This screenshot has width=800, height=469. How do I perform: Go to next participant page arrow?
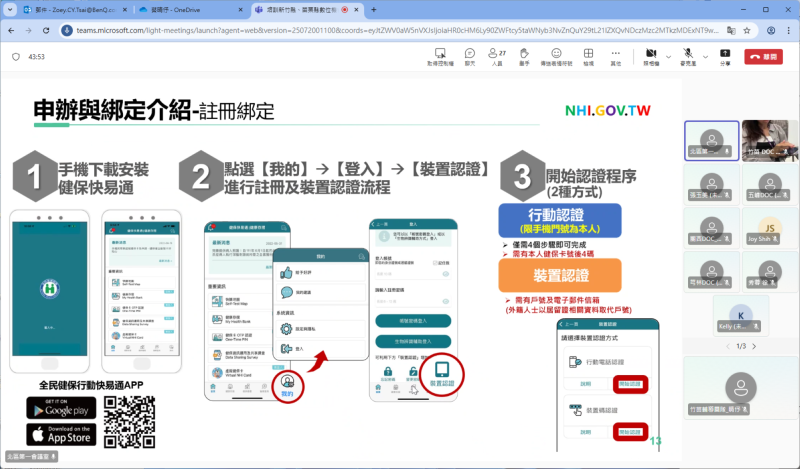[x=754, y=347]
